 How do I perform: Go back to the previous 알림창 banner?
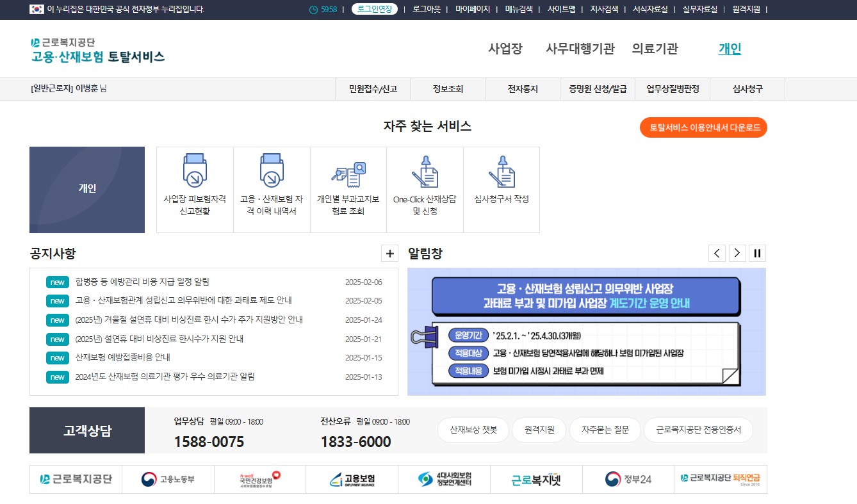coord(717,253)
